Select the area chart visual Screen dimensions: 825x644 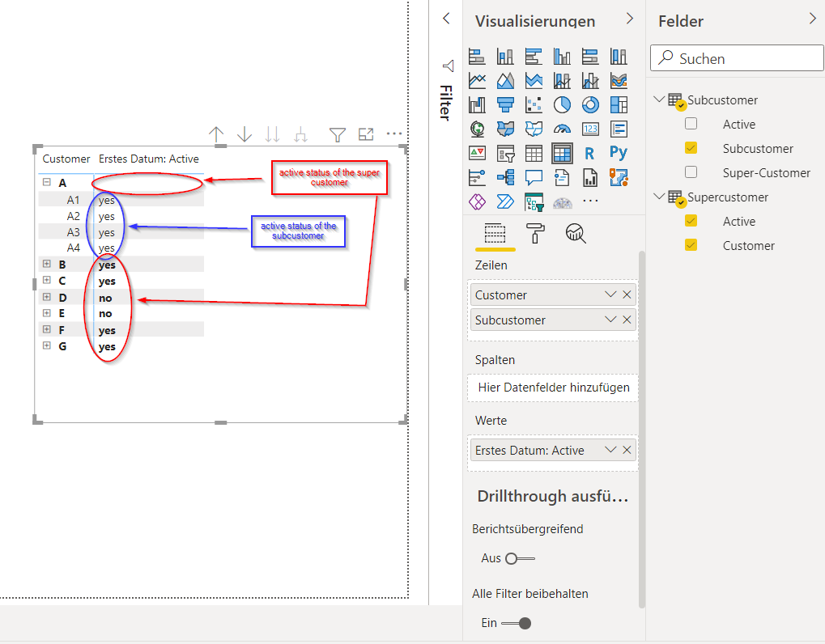tap(505, 80)
